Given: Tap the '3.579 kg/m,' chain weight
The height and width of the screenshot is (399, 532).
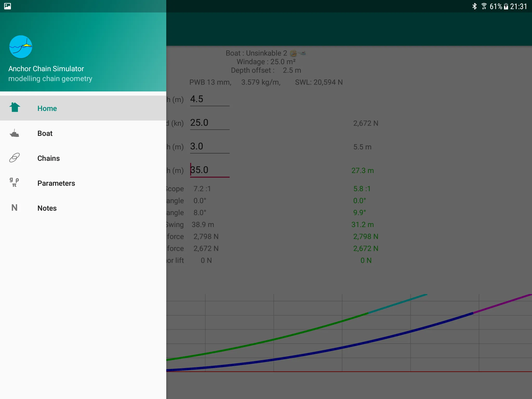Looking at the screenshot, I should point(261,82).
